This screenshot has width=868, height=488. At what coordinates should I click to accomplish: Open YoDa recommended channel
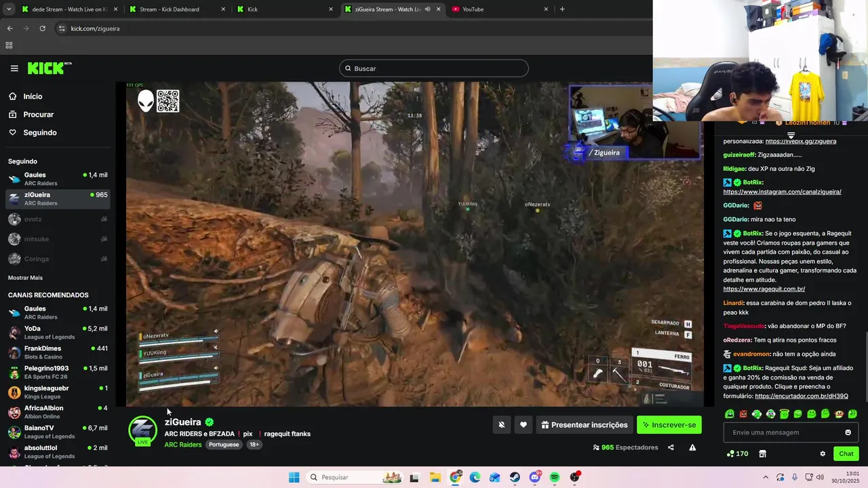58,332
